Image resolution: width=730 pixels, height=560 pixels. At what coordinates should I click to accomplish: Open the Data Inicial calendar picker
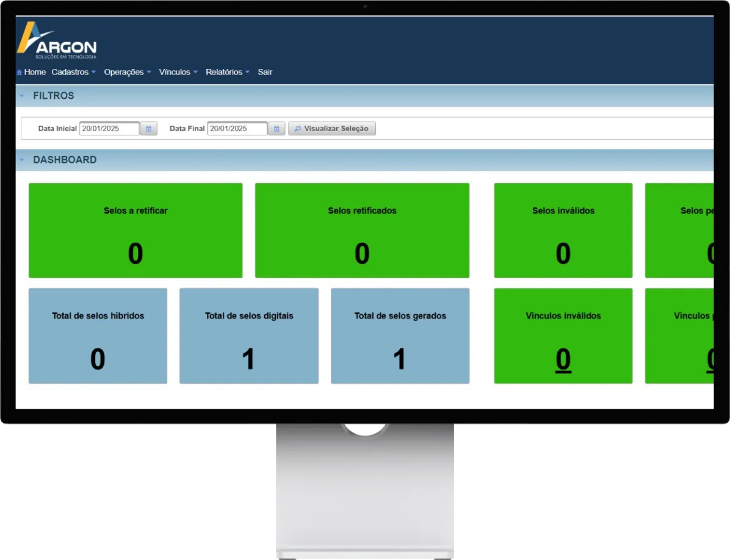click(148, 129)
